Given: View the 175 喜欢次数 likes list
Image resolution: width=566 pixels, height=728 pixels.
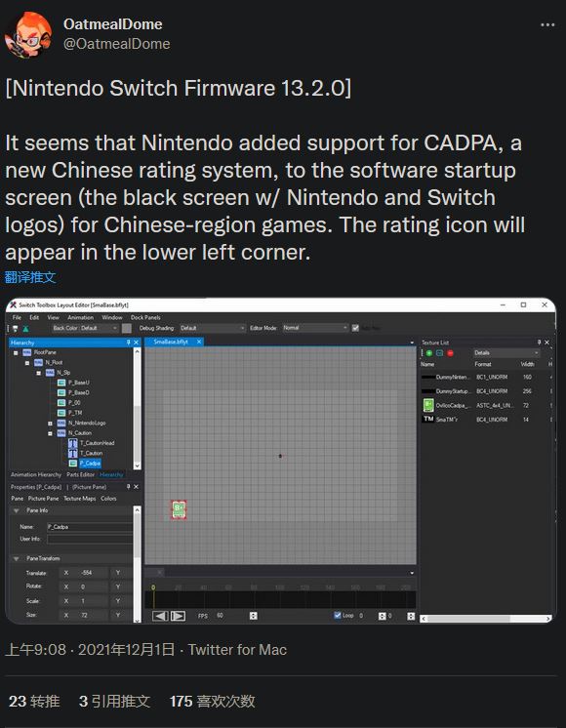Looking at the screenshot, I should [212, 701].
